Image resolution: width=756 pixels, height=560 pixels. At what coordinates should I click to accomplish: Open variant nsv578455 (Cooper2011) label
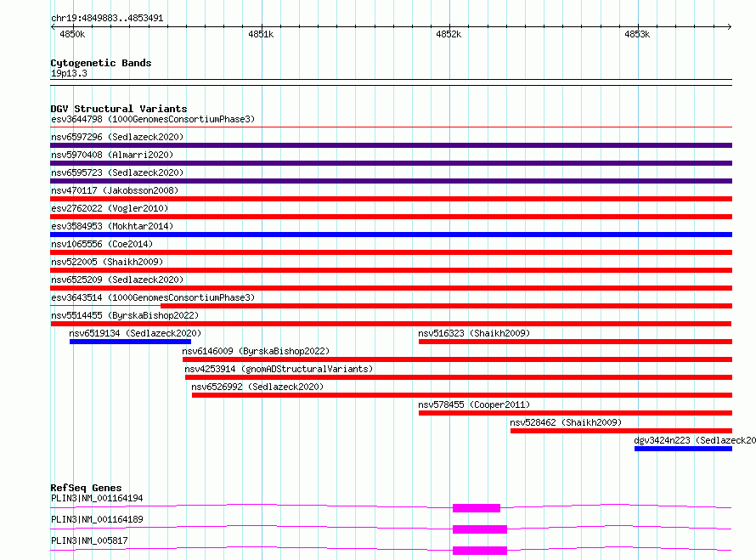tap(474, 404)
